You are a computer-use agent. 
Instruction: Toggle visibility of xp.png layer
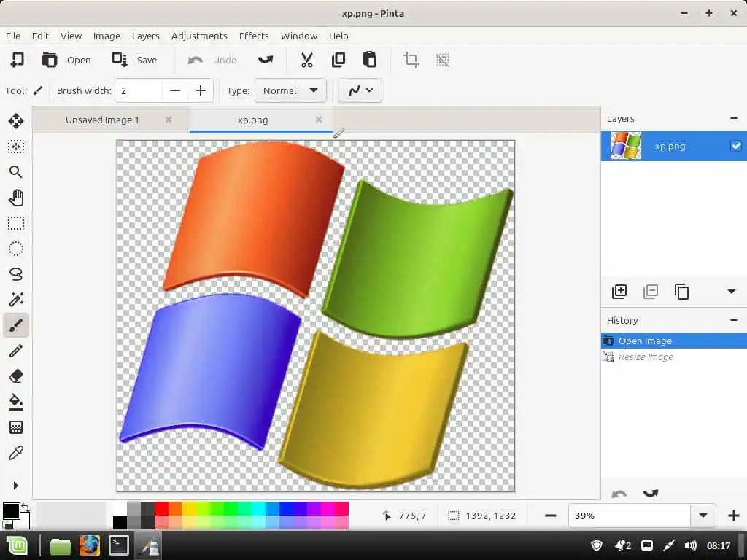[x=736, y=146]
